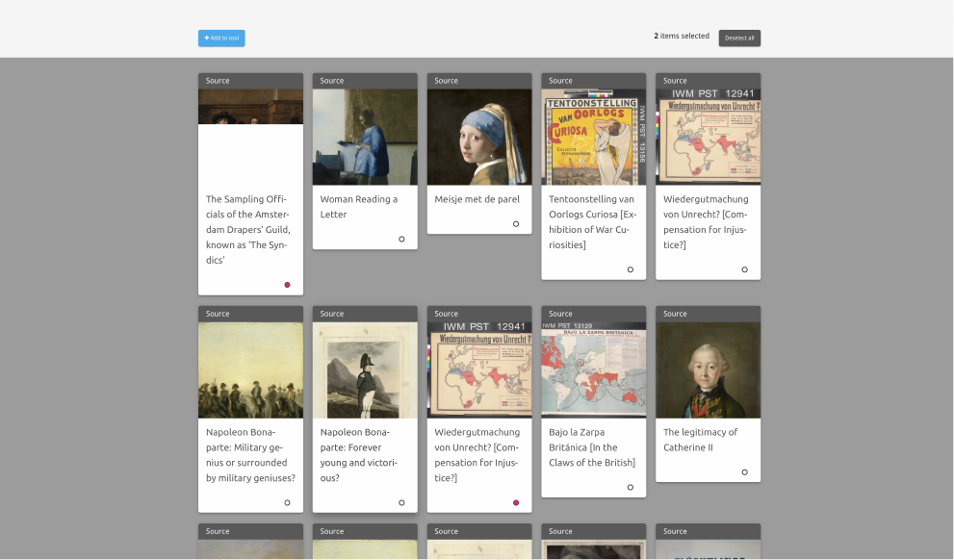Viewport: 954px width, 560px height.
Task: Click Napoleon Military genius title text
Action: [249, 454]
